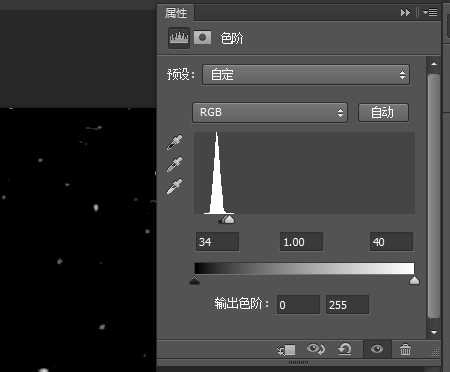The image size is (450, 372).
Task: Open the Properties panel flyout menu
Action: coord(430,13)
